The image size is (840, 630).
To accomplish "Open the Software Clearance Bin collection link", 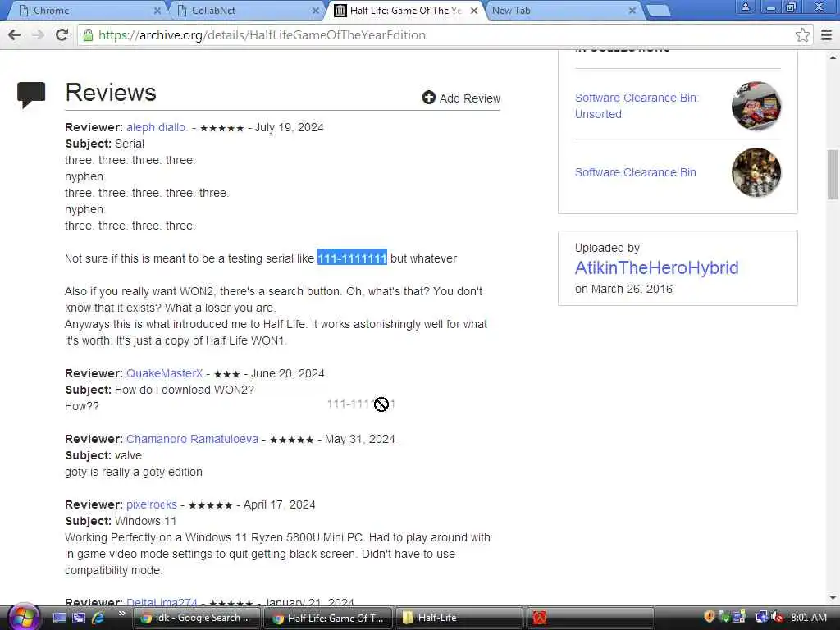I will tap(636, 172).
